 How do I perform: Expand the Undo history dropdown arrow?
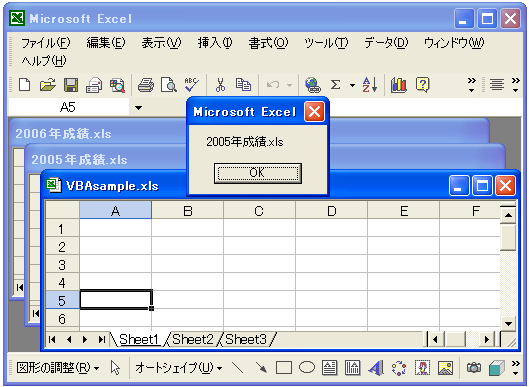point(289,85)
